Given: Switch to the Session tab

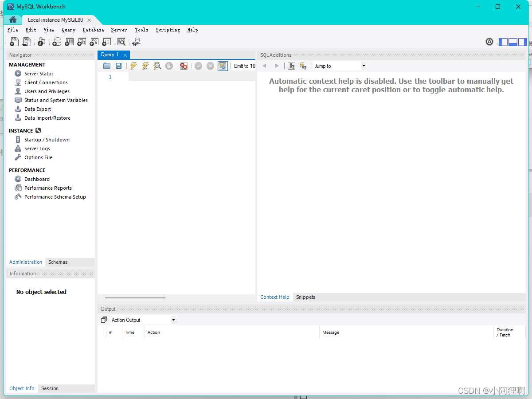Looking at the screenshot, I should tap(50, 388).
